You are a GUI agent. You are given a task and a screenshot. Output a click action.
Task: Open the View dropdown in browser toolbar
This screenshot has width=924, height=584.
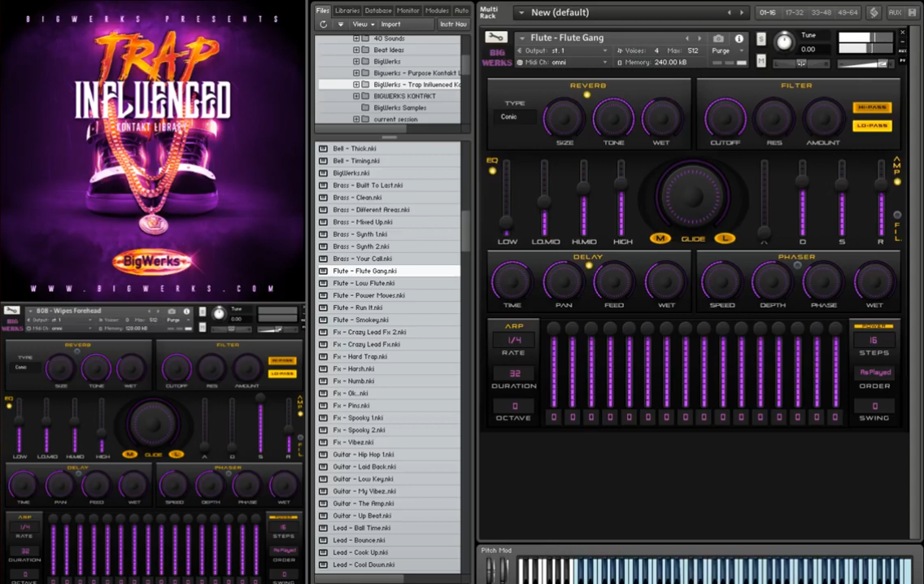363,24
